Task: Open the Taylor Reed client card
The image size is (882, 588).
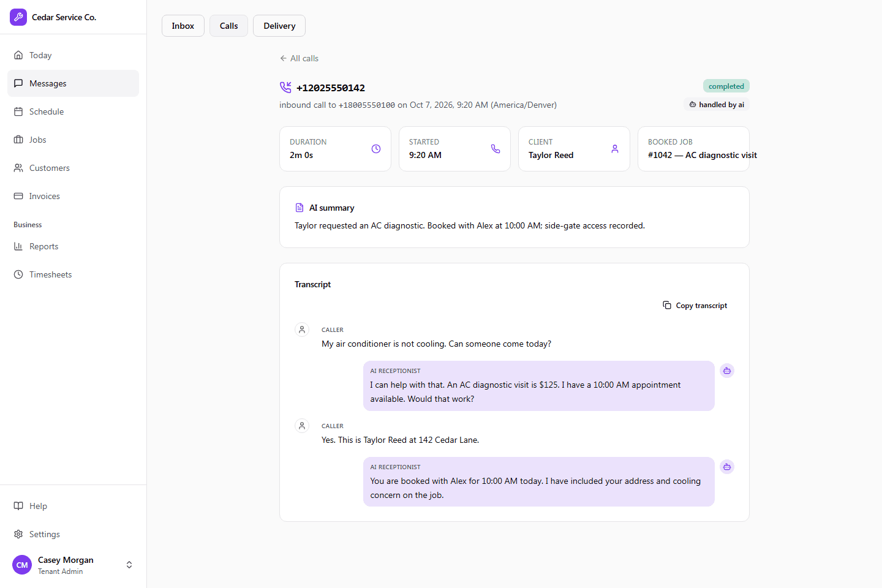Action: [x=574, y=149]
